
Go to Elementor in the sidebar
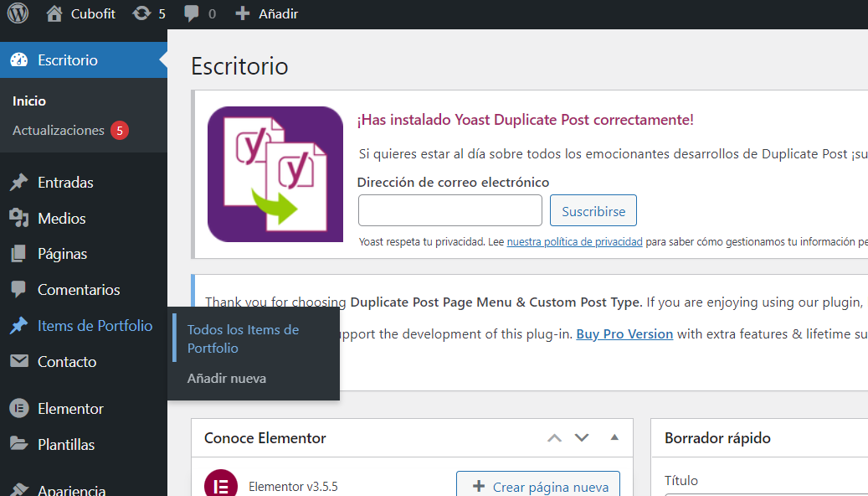point(70,409)
